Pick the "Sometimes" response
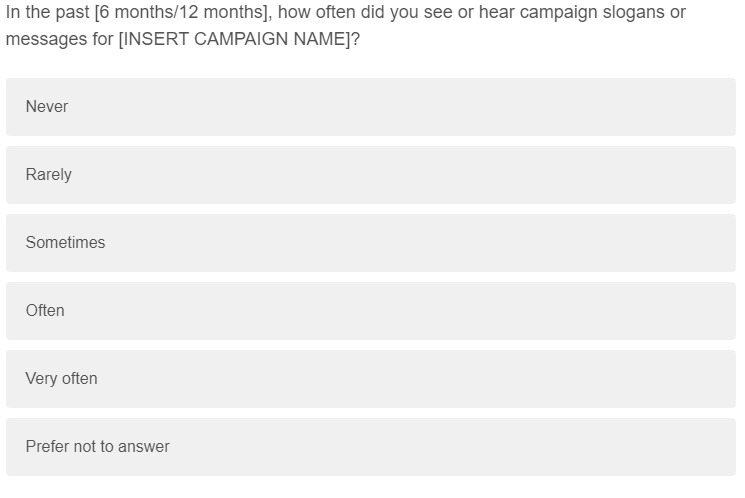This screenshot has height=498, width=745. pyautogui.click(x=370, y=243)
